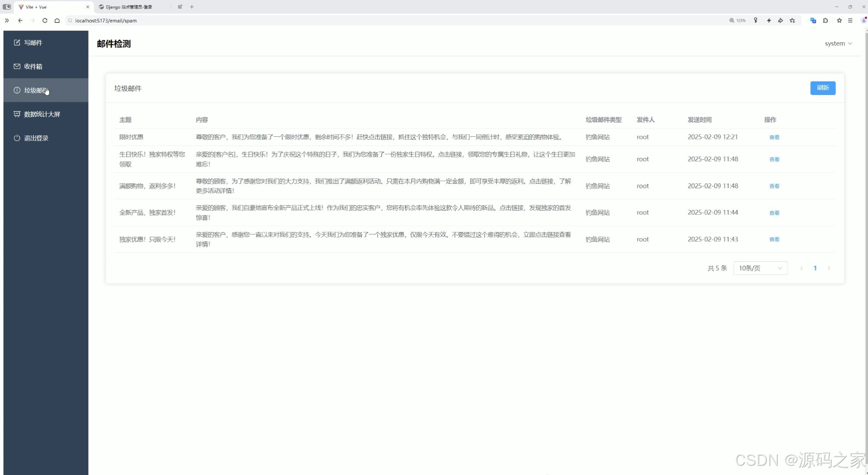Click the zoom 125% magnifier icon
Image resolution: width=868 pixels, height=475 pixels.
[x=732, y=21]
